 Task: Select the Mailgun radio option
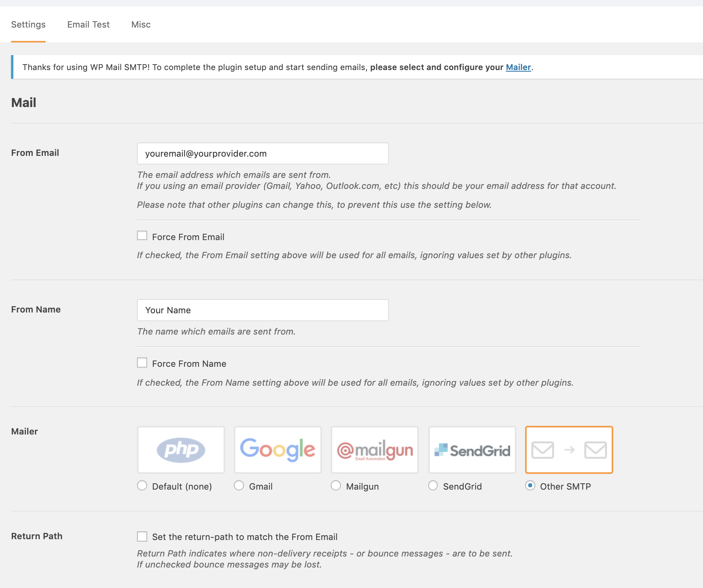pos(336,486)
